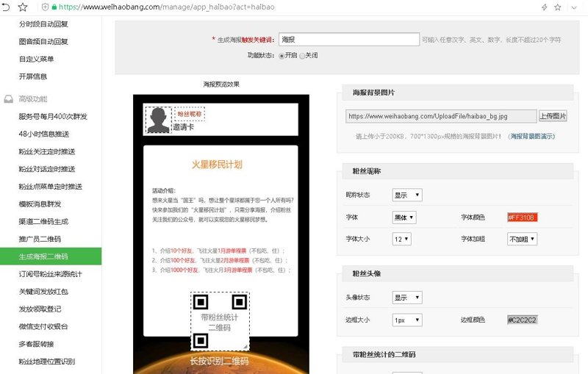Open the 昵称状态 dropdown
Image resolution: width=588 pixels, height=374 pixels.
click(407, 195)
